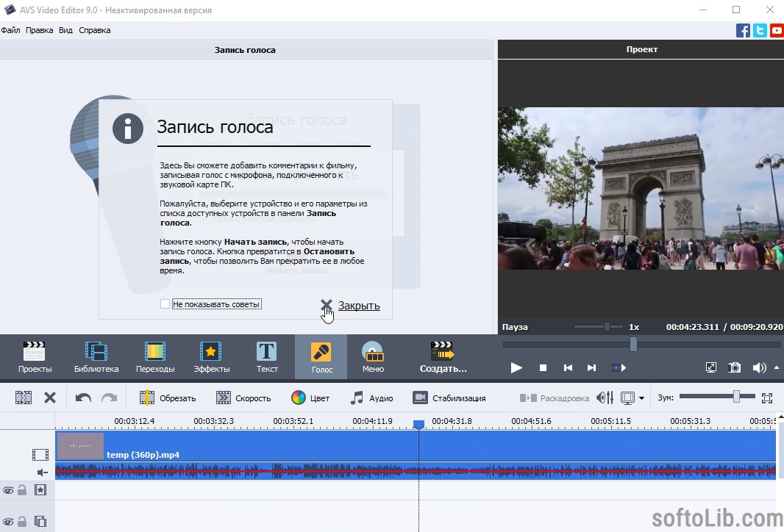The height and width of the screenshot is (532, 784).
Task: Undo the last action
Action: tap(83, 398)
